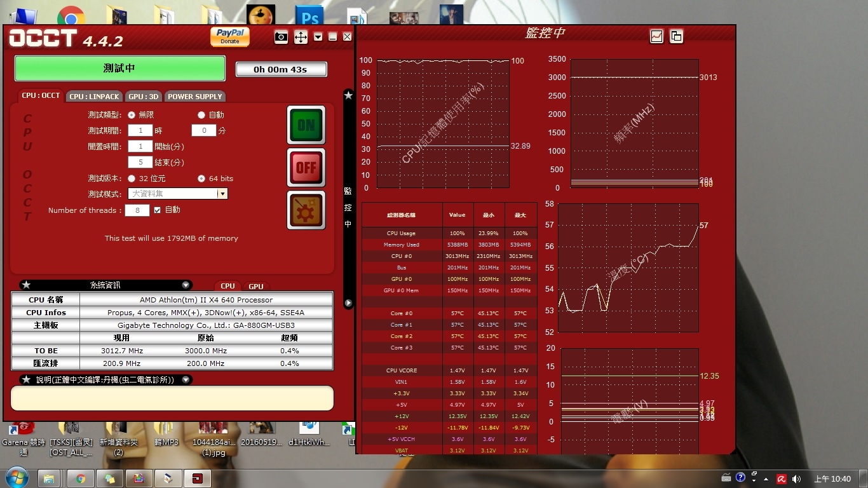Click the 新增資料夾 (2) folder on desktop
Image resolution: width=868 pixels, height=488 pixels.
119,438
